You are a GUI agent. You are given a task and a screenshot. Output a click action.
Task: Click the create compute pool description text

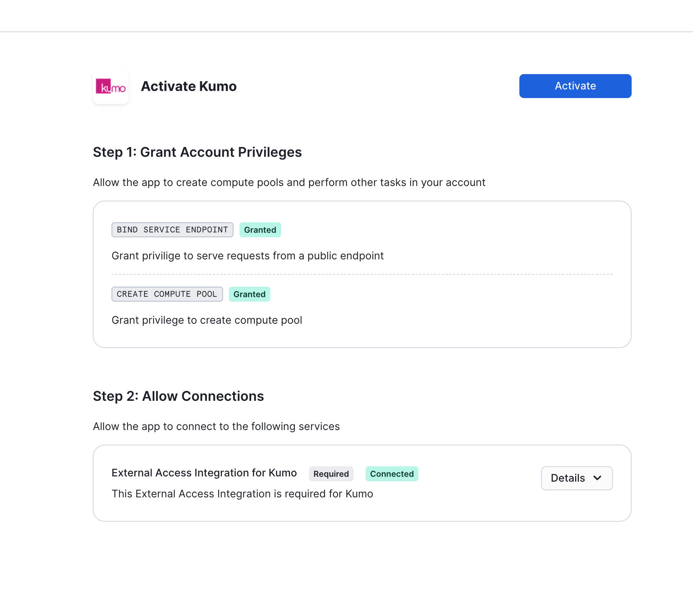click(207, 320)
